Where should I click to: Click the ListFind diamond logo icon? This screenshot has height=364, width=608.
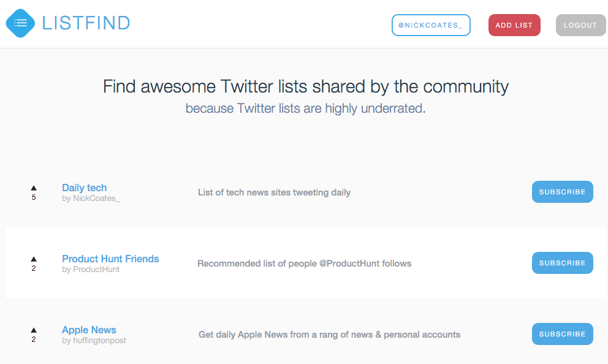pos(20,23)
